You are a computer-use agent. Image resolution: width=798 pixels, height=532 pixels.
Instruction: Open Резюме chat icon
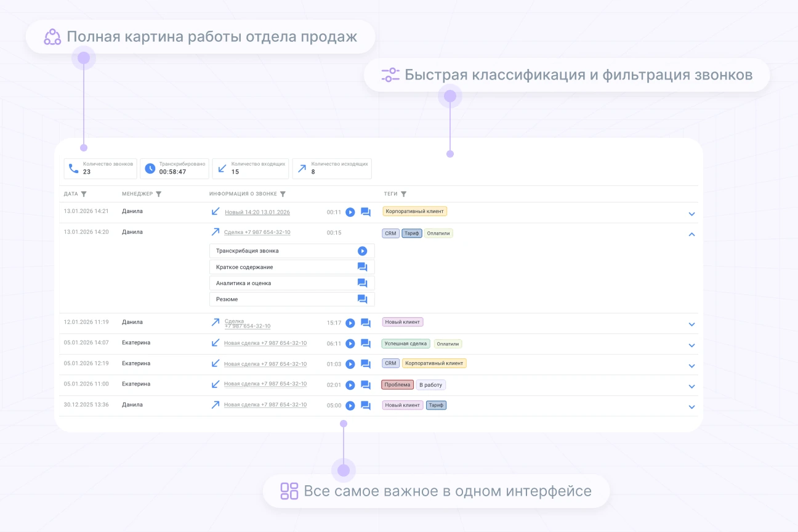(x=362, y=299)
